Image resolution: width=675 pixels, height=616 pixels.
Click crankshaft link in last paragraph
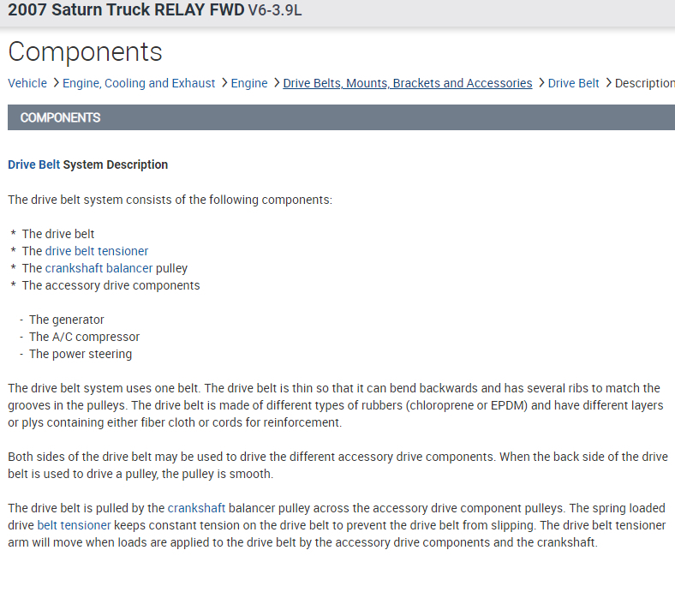click(196, 508)
